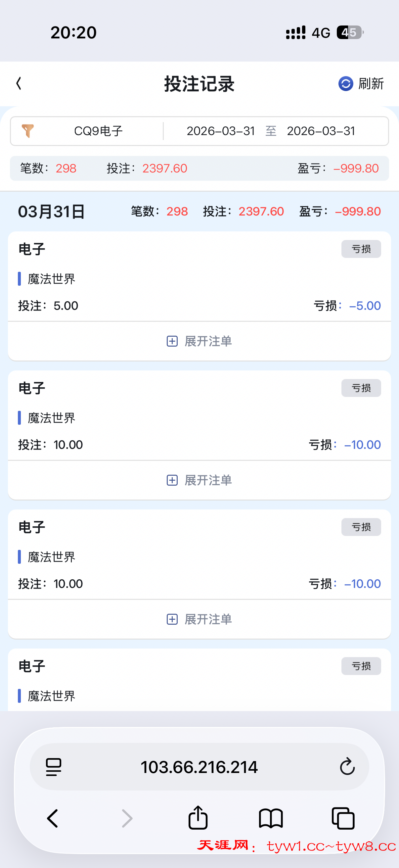
Task: Tap the 亏损 badge on the first record
Action: [x=361, y=249]
